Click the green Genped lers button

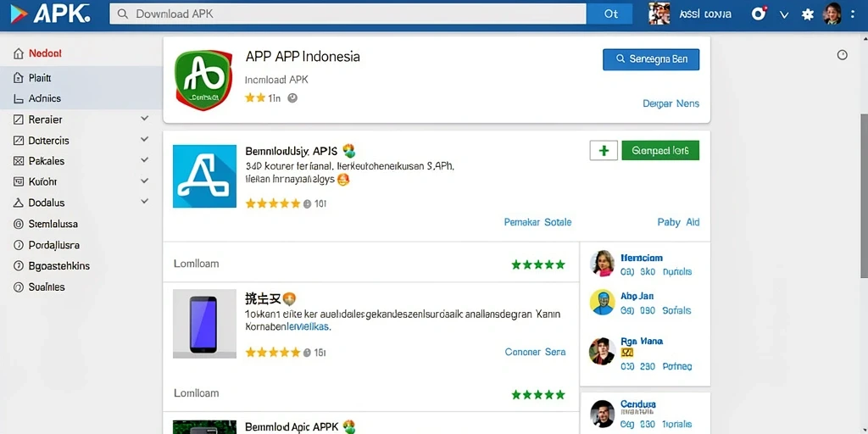pyautogui.click(x=660, y=150)
